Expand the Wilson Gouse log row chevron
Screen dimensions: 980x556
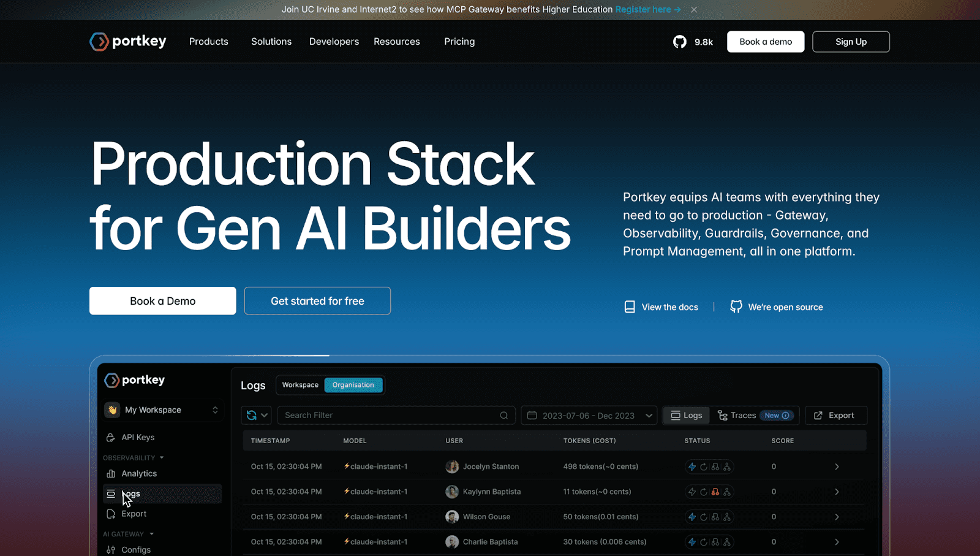(837, 517)
